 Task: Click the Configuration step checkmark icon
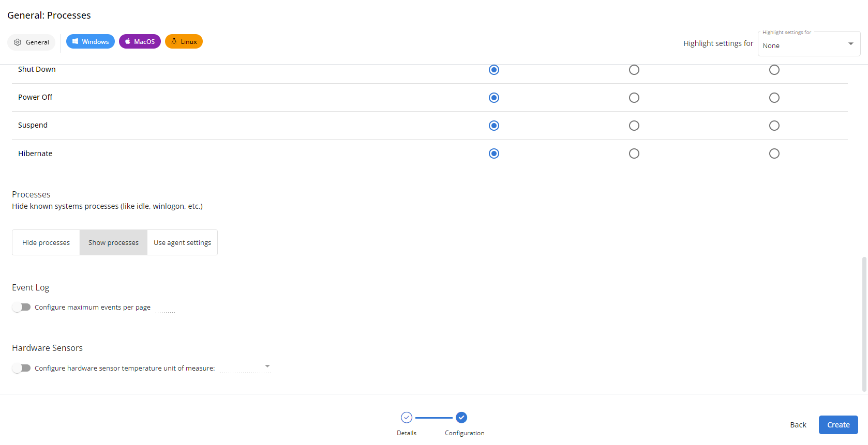pos(461,417)
